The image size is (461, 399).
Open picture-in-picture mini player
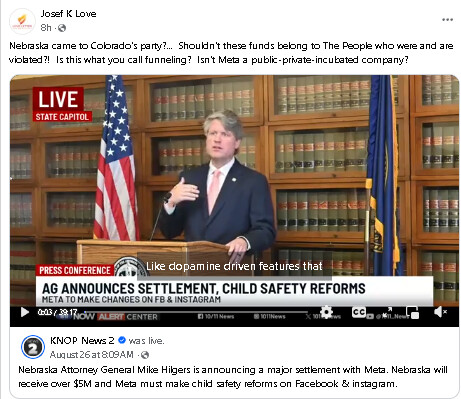click(x=413, y=312)
